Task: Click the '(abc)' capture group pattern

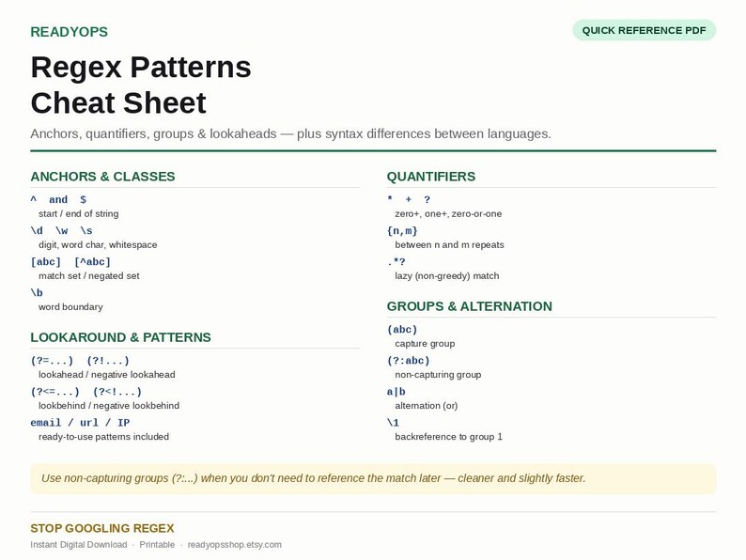Action: coord(402,330)
